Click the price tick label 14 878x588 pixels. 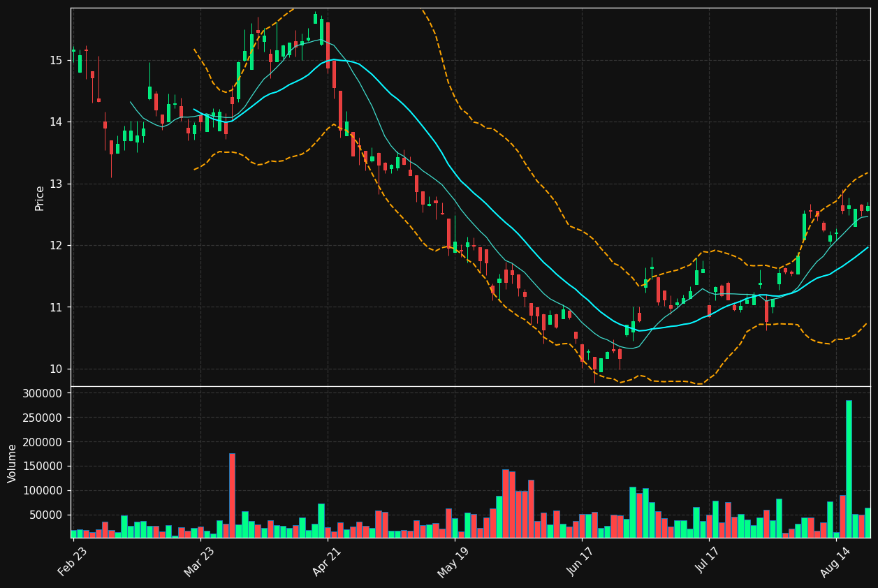point(55,122)
